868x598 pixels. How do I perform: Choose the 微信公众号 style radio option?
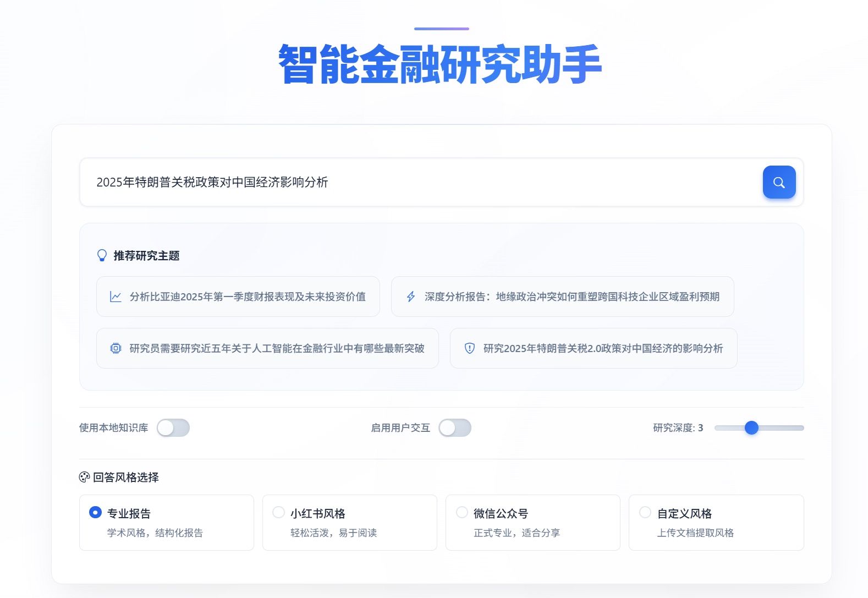click(x=462, y=512)
